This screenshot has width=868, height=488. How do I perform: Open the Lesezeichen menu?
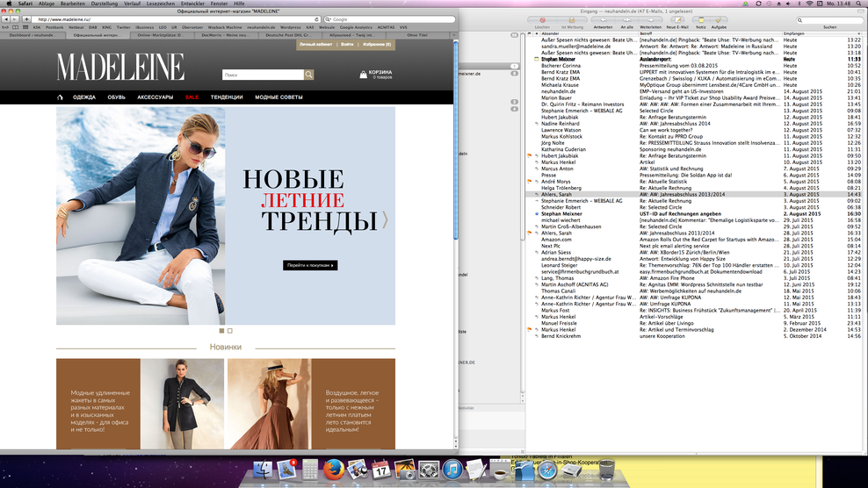161,4
